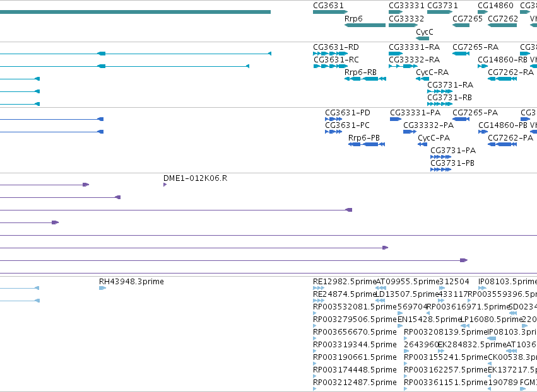Select the Rrp6-RB transcript label

pyautogui.click(x=360, y=72)
